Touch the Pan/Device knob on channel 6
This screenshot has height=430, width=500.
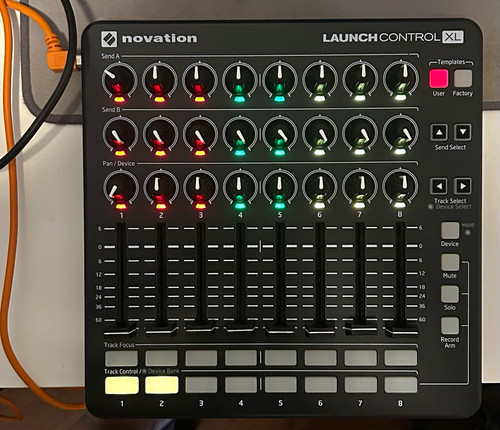320,187
